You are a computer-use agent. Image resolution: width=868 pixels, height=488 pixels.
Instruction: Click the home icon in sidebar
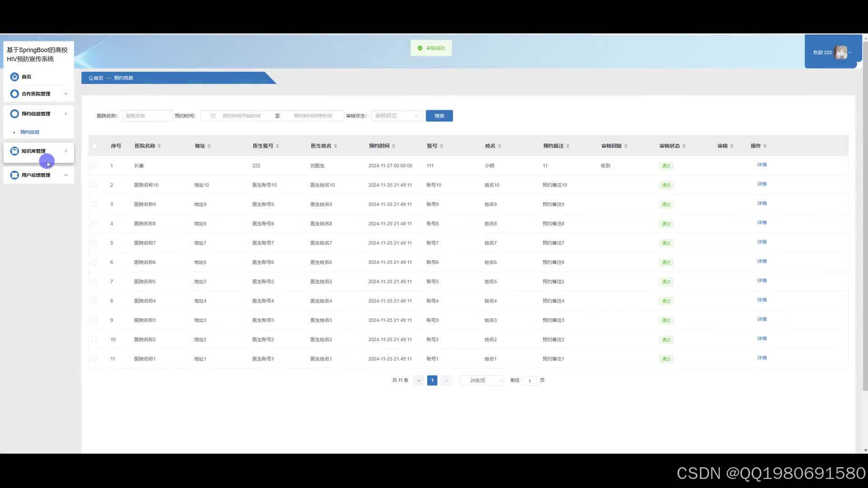[14, 77]
